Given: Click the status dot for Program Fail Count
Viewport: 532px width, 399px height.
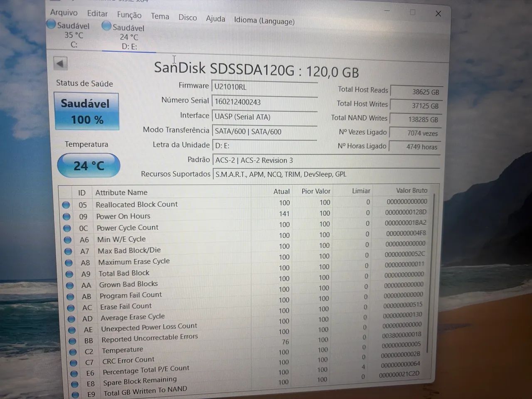Looking at the screenshot, I should pos(70,297).
